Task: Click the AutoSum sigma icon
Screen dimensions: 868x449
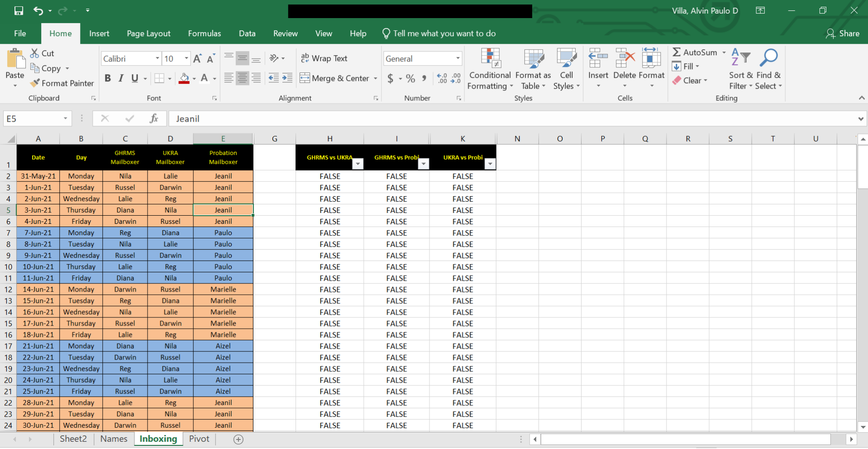Action: click(x=677, y=52)
